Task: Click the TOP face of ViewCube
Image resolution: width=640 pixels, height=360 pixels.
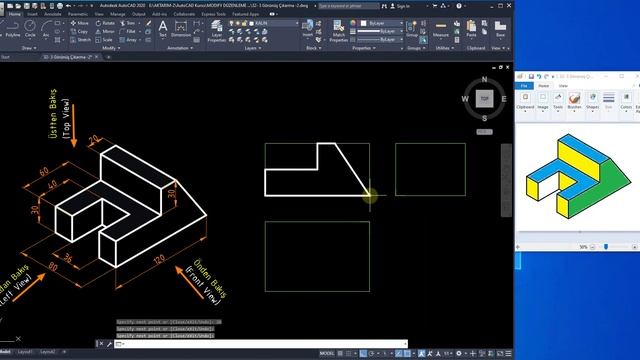Action: pos(484,99)
